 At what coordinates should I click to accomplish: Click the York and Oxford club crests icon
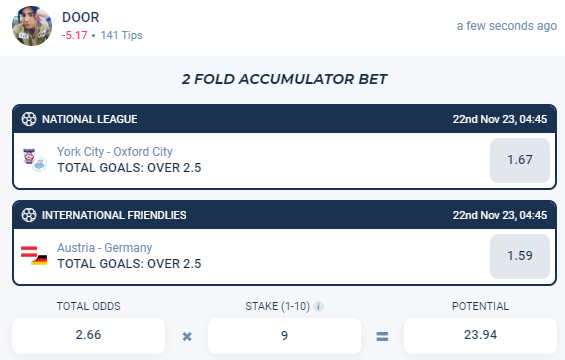coord(35,160)
